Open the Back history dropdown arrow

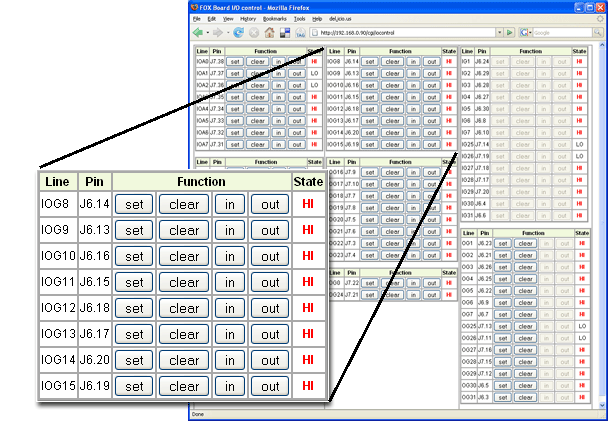207,33
